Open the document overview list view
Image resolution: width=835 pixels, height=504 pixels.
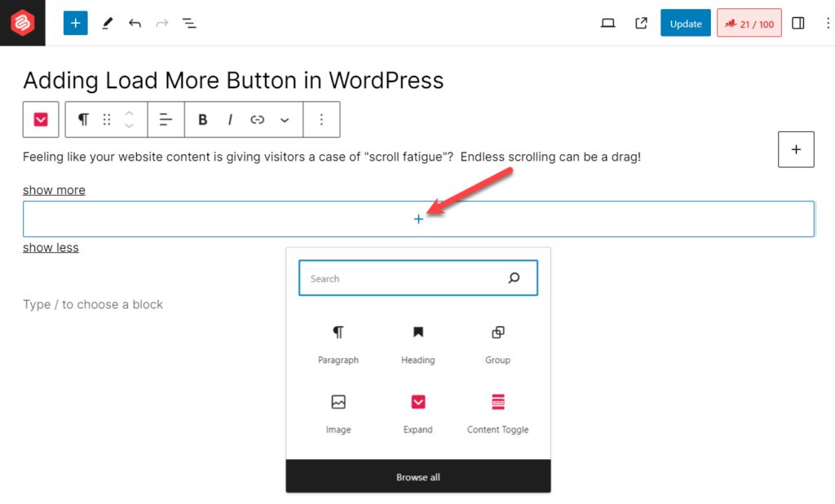pos(189,23)
